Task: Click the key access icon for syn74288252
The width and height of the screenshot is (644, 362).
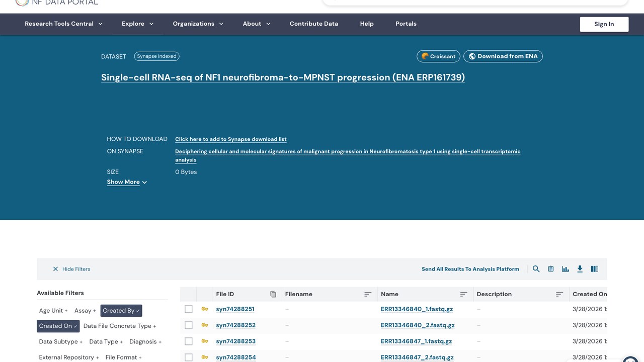Action: (x=205, y=325)
